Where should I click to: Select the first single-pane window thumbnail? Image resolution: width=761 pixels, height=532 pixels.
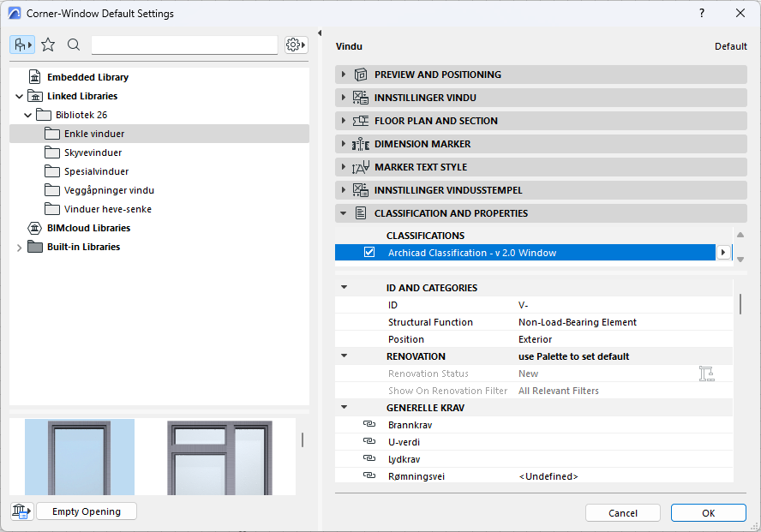80,457
